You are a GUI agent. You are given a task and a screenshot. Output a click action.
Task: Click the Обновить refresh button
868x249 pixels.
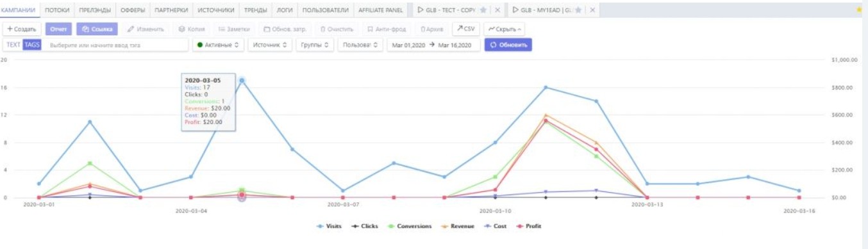508,45
